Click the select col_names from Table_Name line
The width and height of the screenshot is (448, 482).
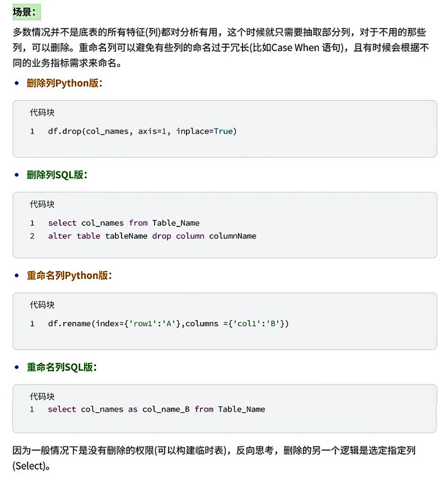[x=124, y=223]
